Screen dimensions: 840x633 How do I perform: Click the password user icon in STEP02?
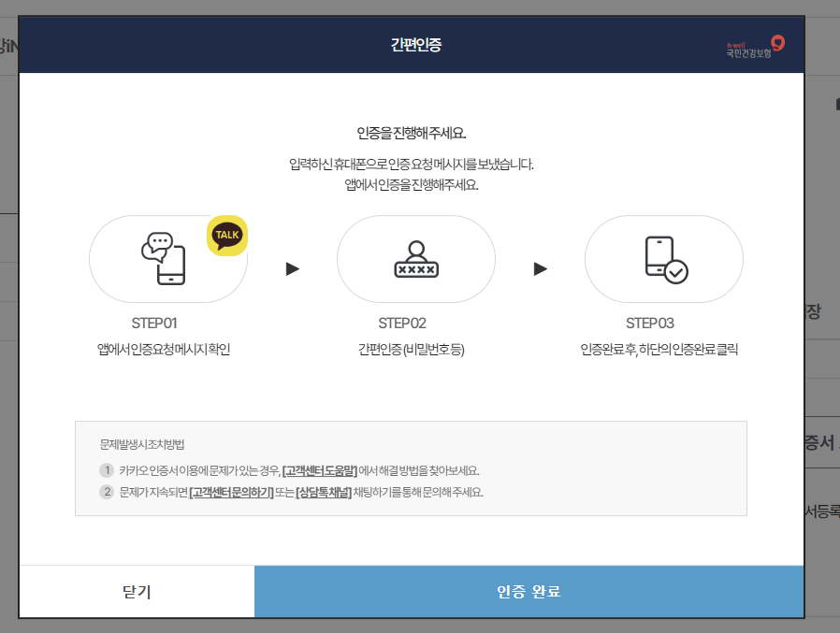coord(416,259)
